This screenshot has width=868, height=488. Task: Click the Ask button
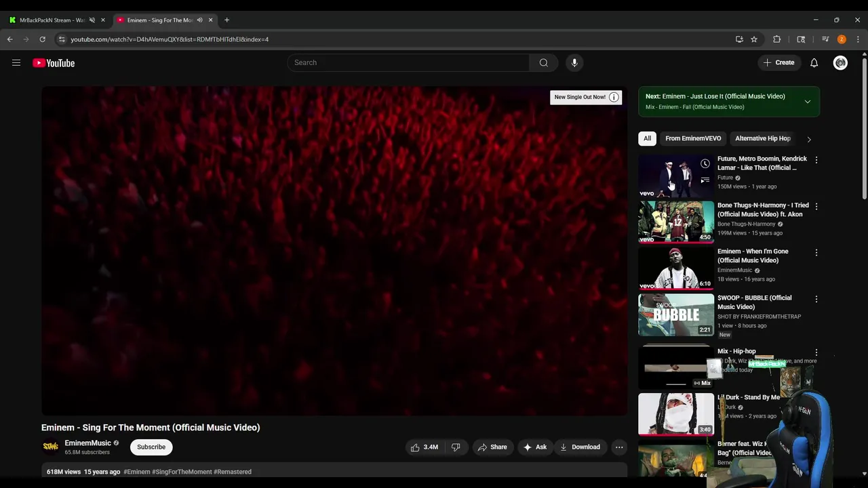[535, 447]
